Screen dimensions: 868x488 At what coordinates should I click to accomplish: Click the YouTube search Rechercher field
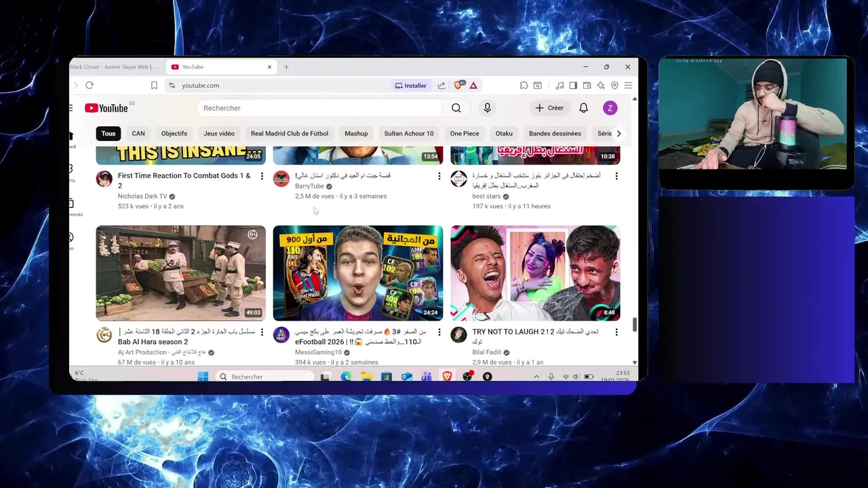pos(319,108)
